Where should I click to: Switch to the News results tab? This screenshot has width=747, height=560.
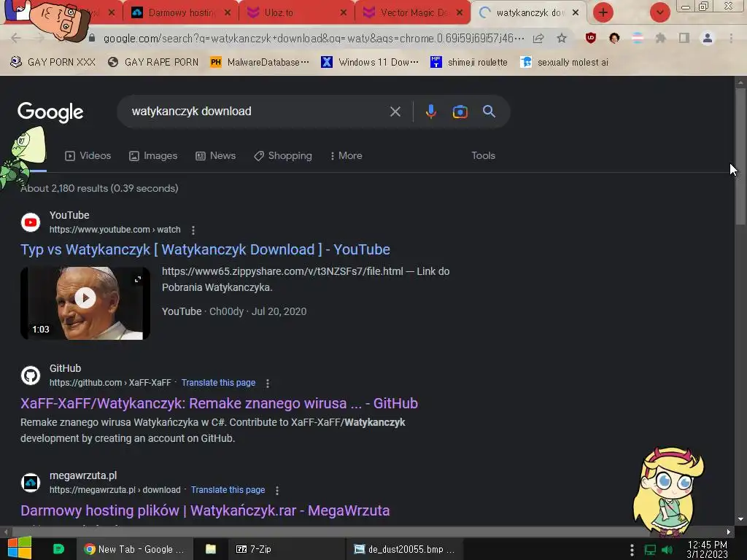point(216,156)
